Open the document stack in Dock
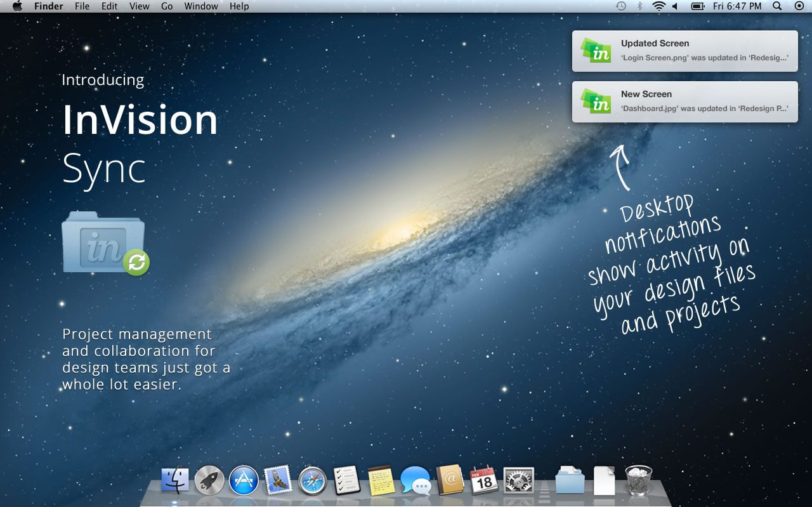 pyautogui.click(x=604, y=480)
